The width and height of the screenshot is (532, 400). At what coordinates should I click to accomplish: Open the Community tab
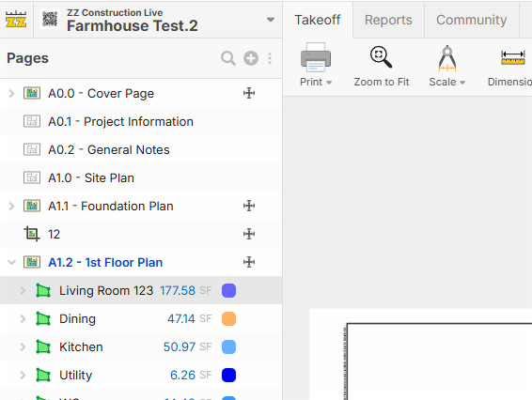(471, 20)
